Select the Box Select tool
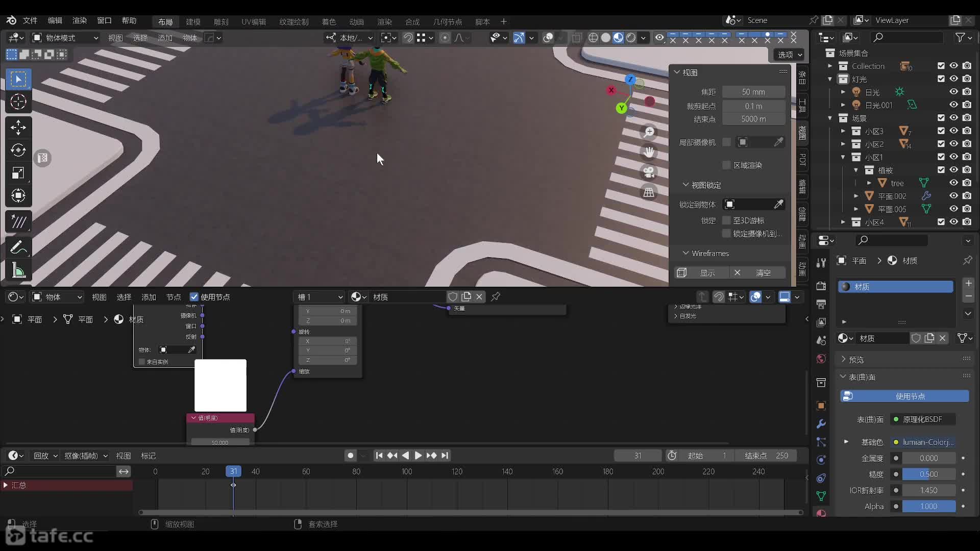The width and height of the screenshot is (980, 551). 18,79
